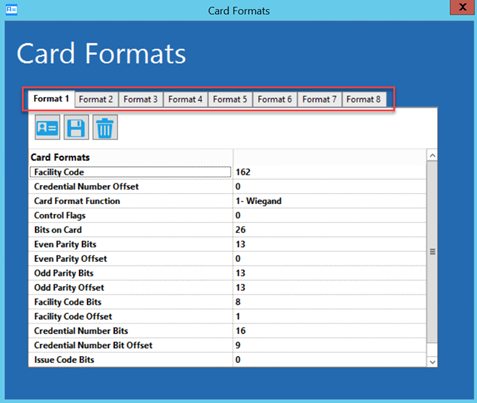Image resolution: width=477 pixels, height=403 pixels.
Task: Click the card format ID icon button
Action: [47, 127]
